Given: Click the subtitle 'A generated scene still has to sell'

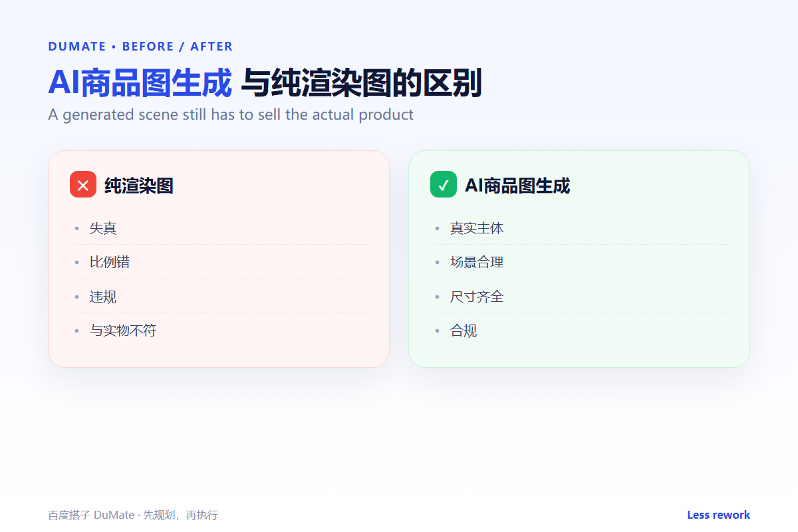Looking at the screenshot, I should tap(231, 114).
